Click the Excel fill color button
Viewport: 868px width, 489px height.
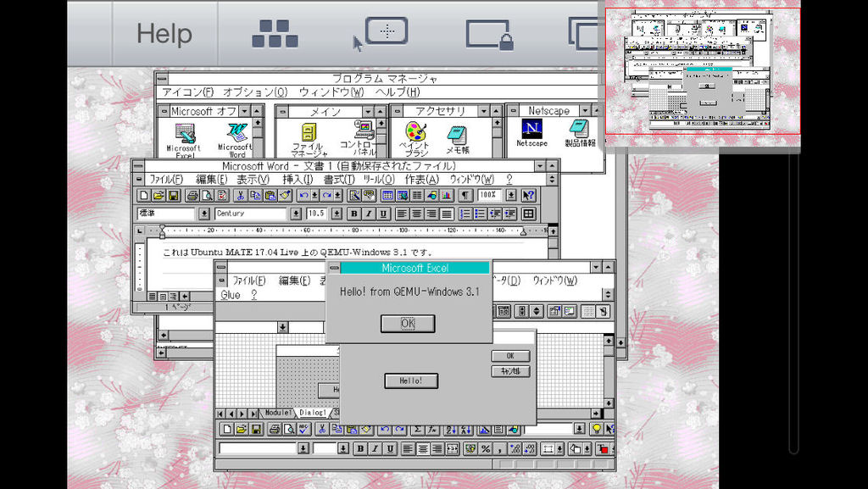(x=576, y=448)
